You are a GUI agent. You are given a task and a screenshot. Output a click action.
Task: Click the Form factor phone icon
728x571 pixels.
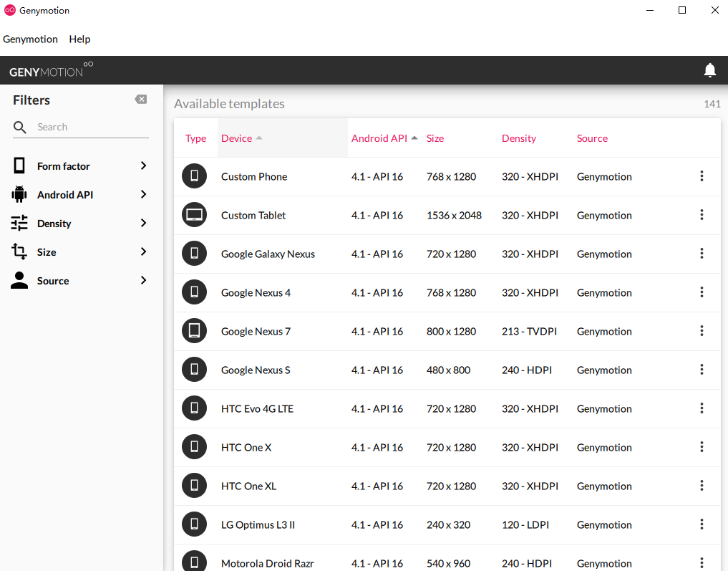[19, 165]
